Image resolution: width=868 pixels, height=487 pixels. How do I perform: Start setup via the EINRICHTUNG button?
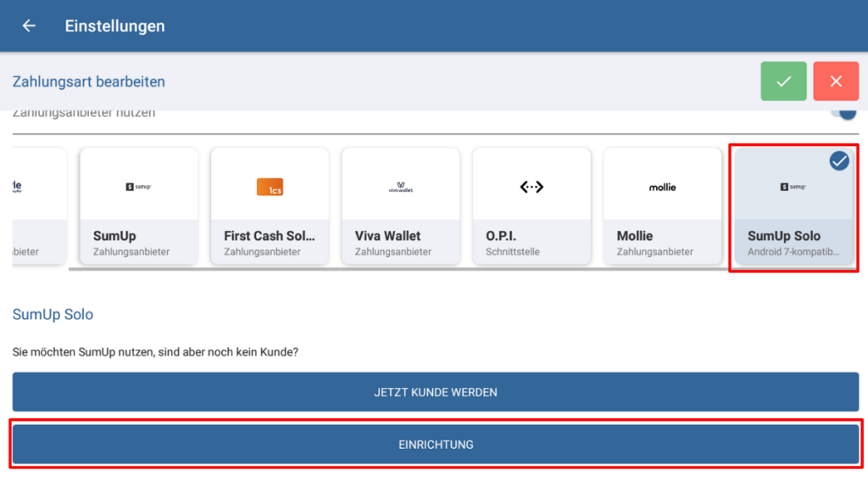coord(435,445)
